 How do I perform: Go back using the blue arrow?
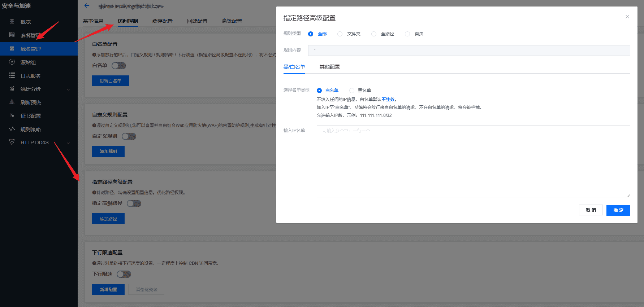pyautogui.click(x=87, y=5)
